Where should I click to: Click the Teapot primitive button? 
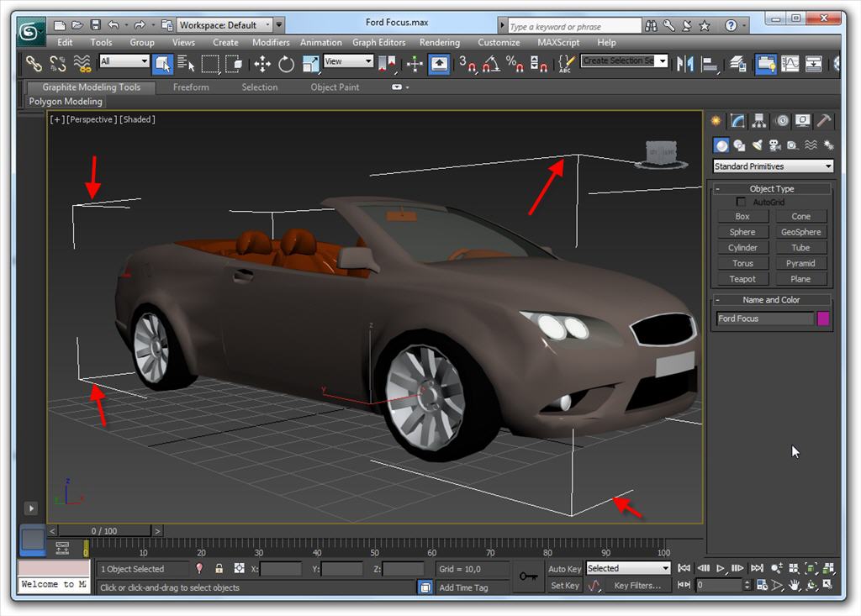click(742, 279)
